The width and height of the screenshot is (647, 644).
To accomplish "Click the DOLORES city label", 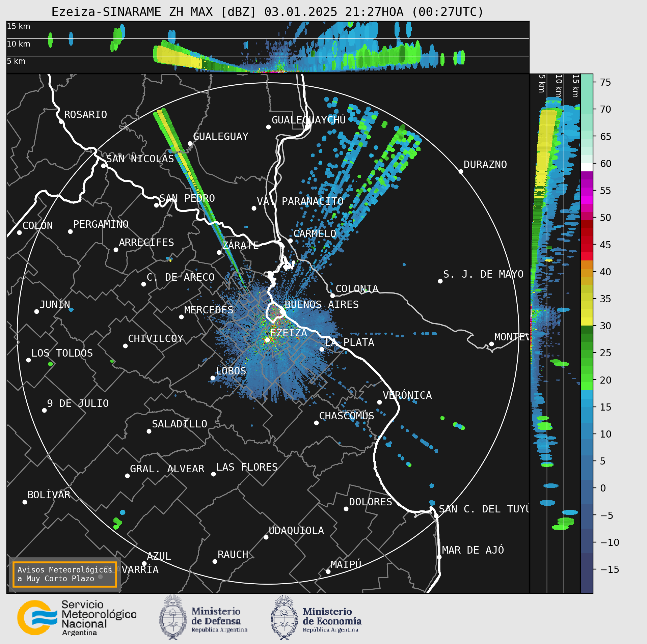I will pos(370,502).
